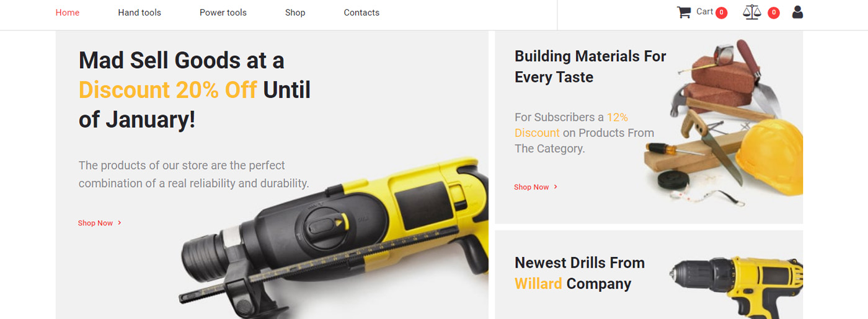Screen dimensions: 868x319
Task: Click the Cart text label
Action: pos(704,11)
